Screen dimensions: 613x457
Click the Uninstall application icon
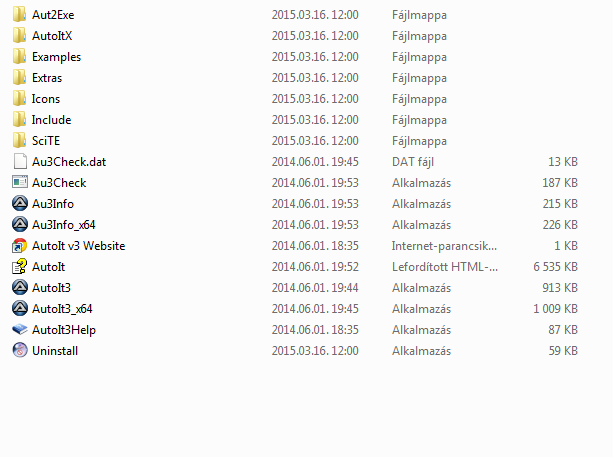point(20,351)
